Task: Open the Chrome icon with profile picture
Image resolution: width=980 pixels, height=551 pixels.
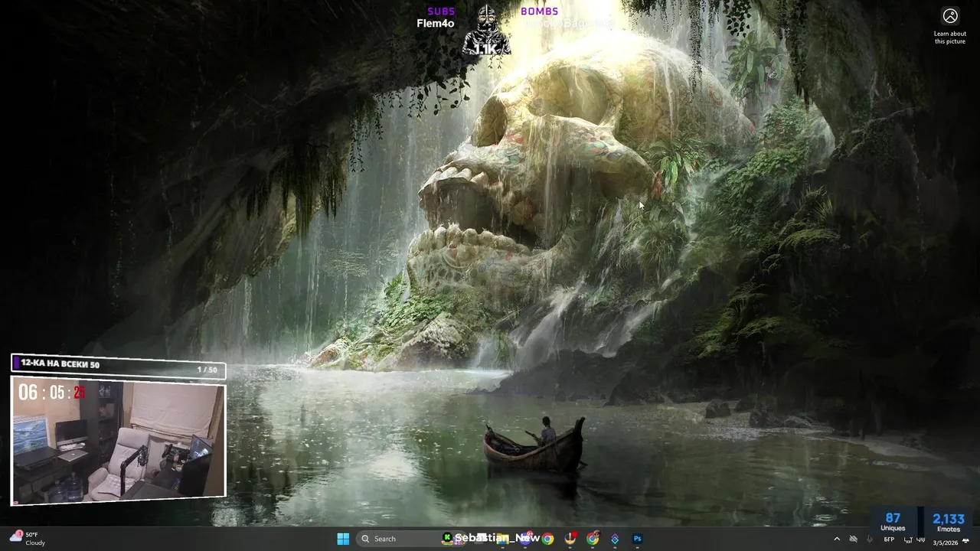Action: tap(593, 539)
